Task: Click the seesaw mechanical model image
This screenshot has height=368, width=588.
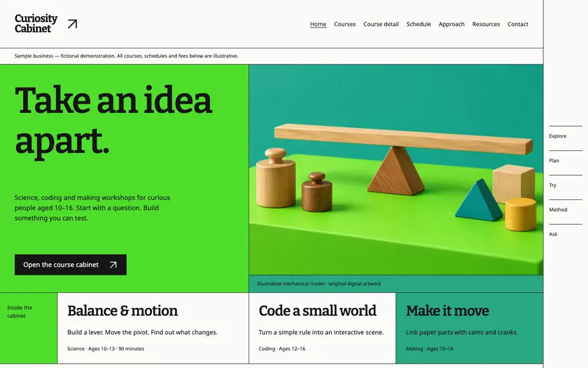Action: (x=396, y=170)
